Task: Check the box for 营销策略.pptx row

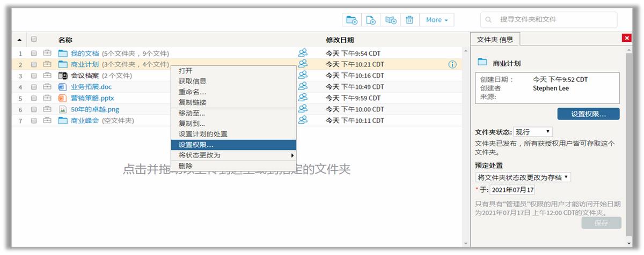Action: (34, 98)
